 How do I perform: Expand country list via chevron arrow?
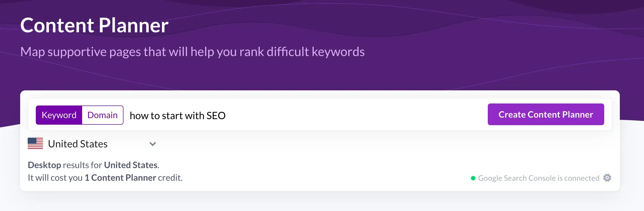[x=152, y=144]
